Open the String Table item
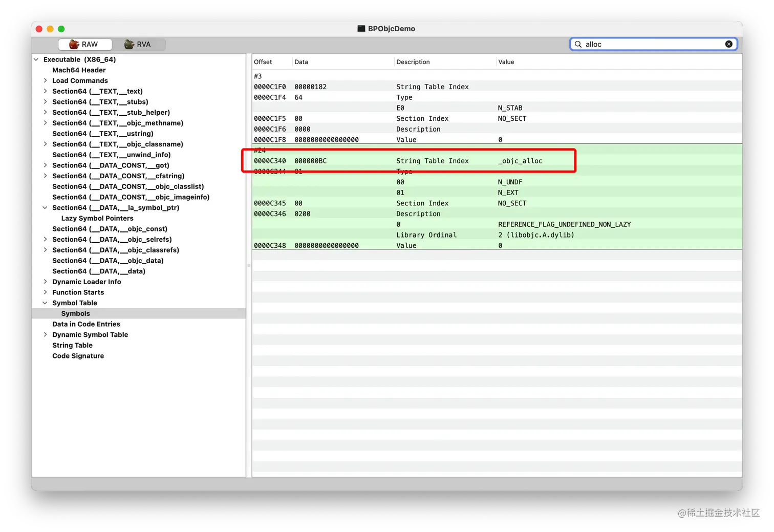 click(x=72, y=345)
